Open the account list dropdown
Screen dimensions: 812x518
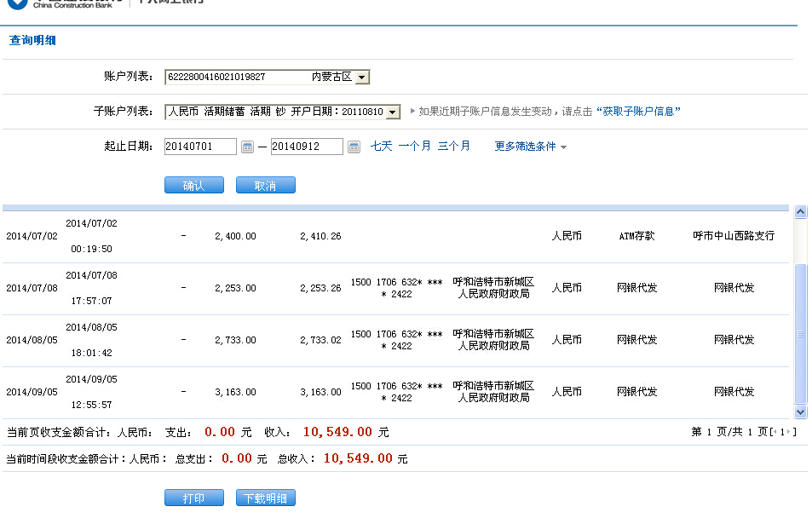point(362,78)
